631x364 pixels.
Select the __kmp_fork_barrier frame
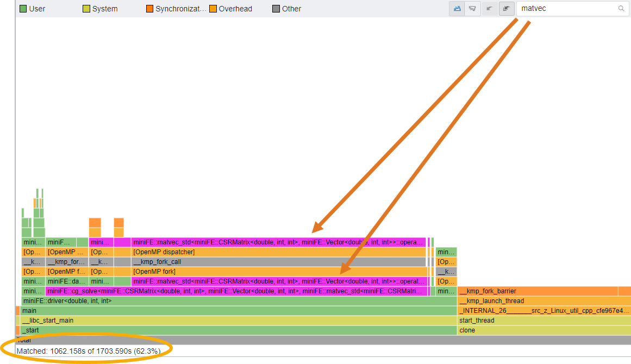[x=538, y=291]
